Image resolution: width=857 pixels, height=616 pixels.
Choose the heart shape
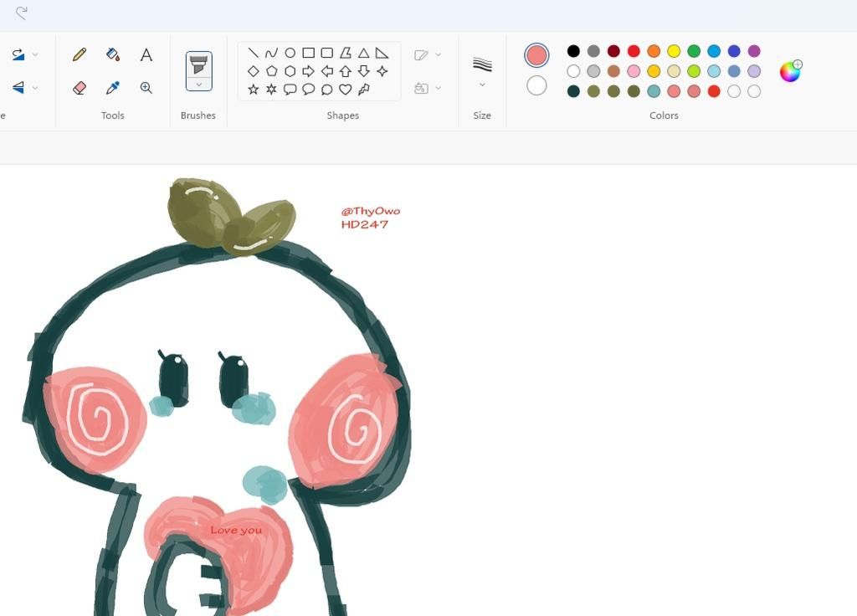(345, 90)
